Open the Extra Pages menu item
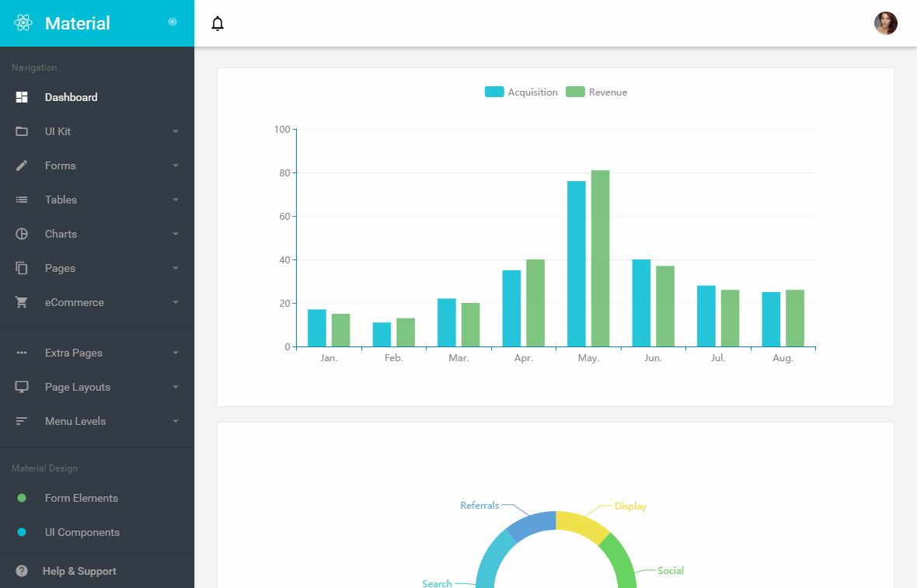917x588 pixels. (x=73, y=353)
